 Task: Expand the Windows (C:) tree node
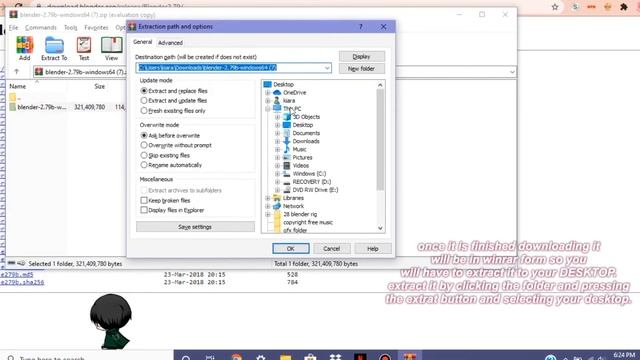click(278, 174)
